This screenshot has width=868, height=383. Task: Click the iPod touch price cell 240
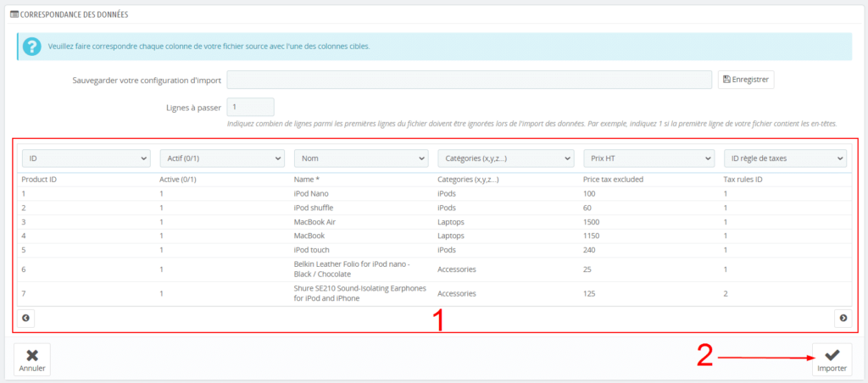[591, 250]
